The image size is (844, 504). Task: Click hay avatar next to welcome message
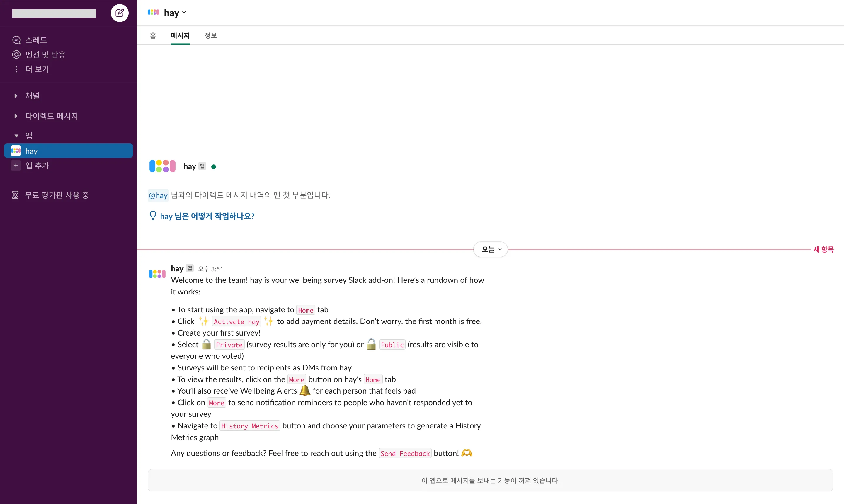(157, 274)
